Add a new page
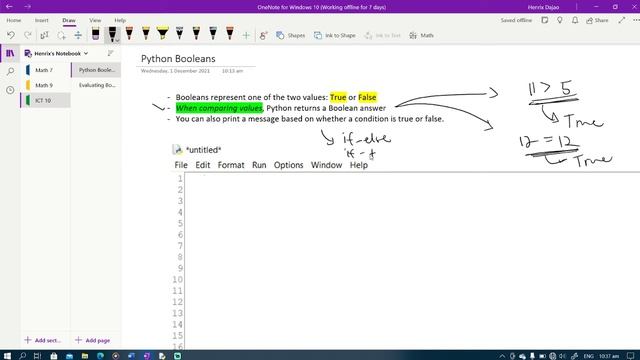The height and width of the screenshot is (360, 640). click(x=93, y=340)
